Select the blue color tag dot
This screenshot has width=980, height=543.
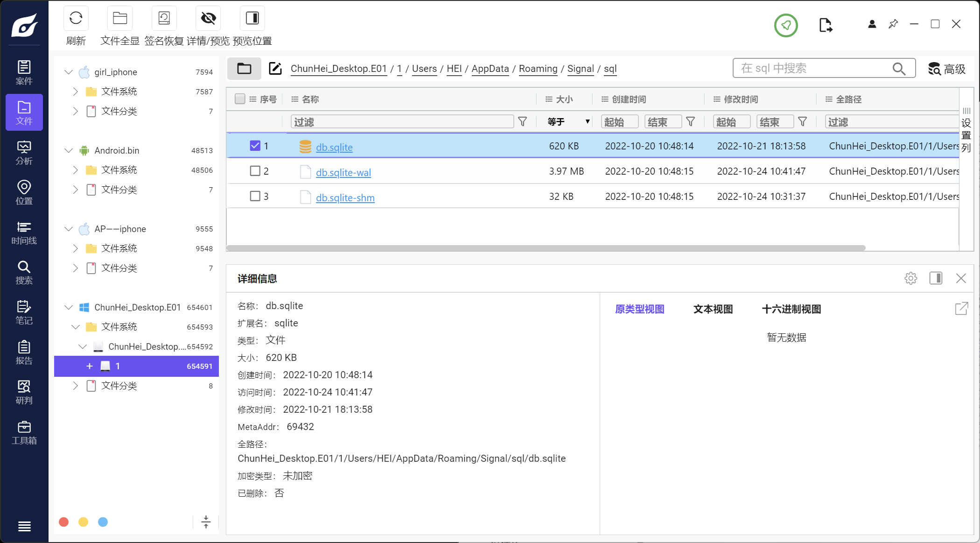coord(103,522)
